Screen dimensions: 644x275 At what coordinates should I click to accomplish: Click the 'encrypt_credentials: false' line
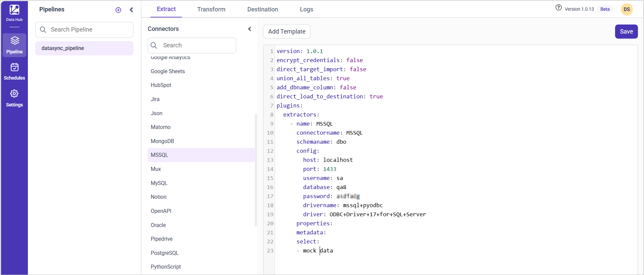click(320, 60)
